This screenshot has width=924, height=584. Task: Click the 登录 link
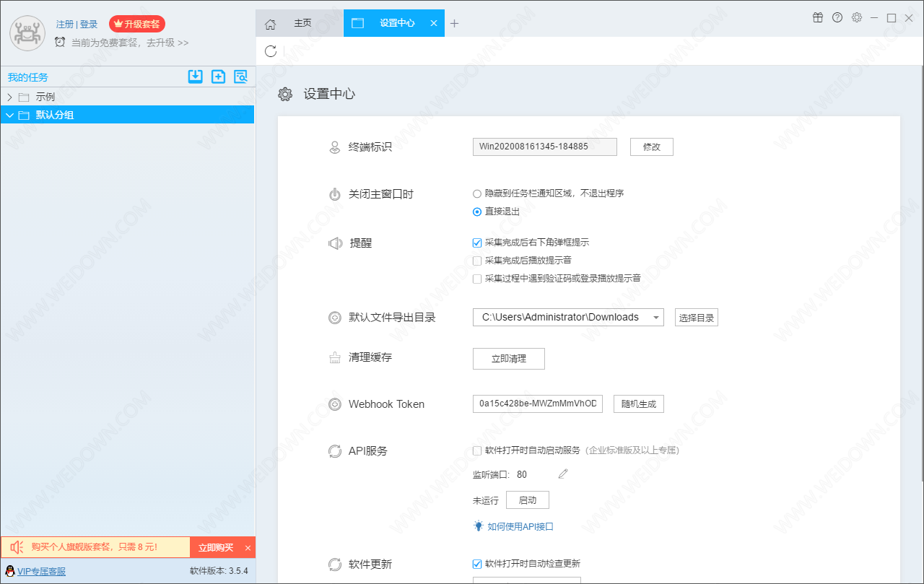pyautogui.click(x=89, y=24)
